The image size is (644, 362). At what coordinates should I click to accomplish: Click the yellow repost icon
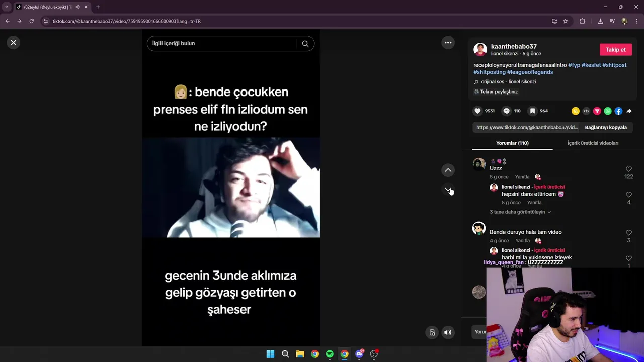[576, 111]
